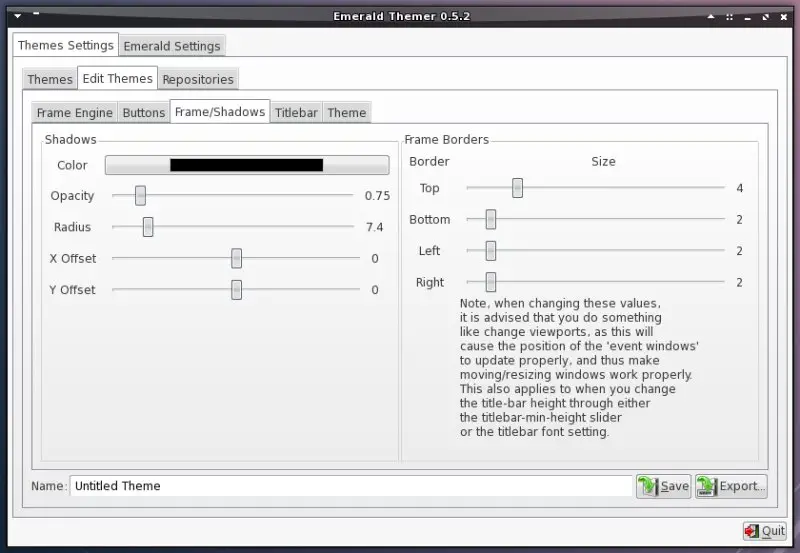Image resolution: width=800 pixels, height=553 pixels.
Task: Open the Themes Settings tab
Action: (x=66, y=45)
